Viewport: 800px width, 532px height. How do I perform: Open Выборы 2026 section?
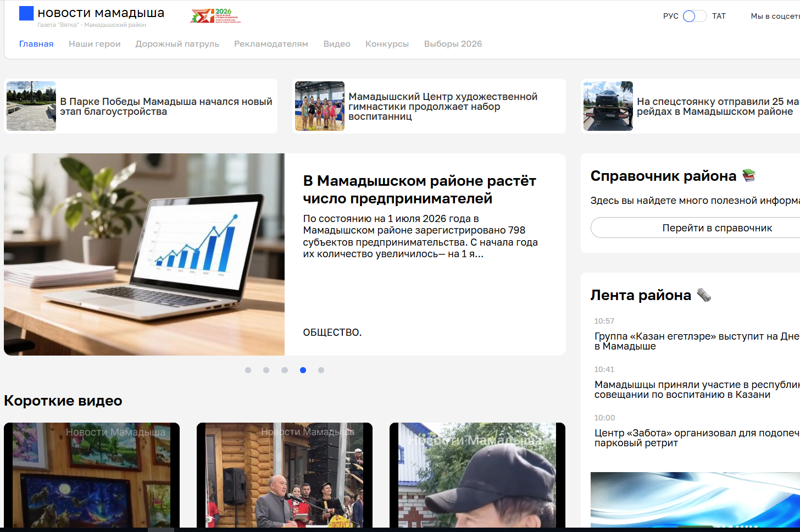coord(453,44)
